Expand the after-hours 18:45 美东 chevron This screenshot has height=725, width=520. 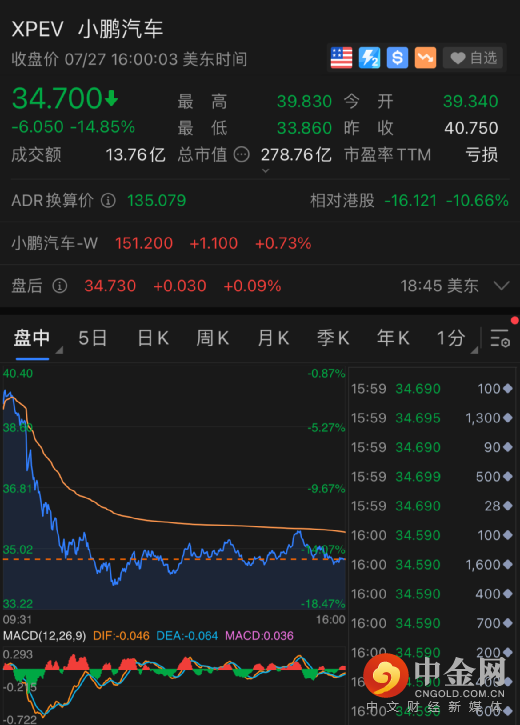502,286
